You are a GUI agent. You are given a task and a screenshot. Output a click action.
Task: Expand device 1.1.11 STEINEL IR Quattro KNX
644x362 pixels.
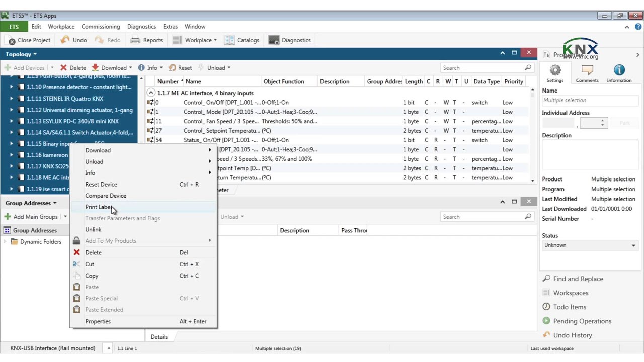[12, 99]
